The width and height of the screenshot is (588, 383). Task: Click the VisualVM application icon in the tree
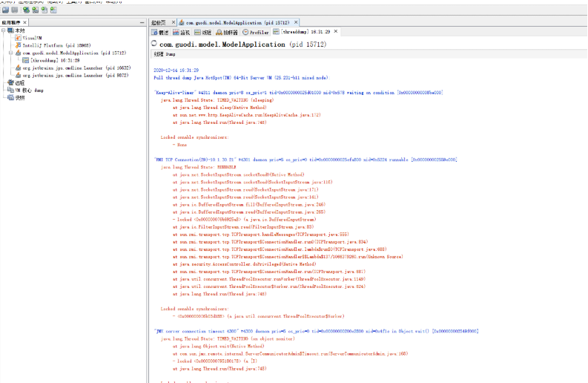pyautogui.click(x=18, y=38)
